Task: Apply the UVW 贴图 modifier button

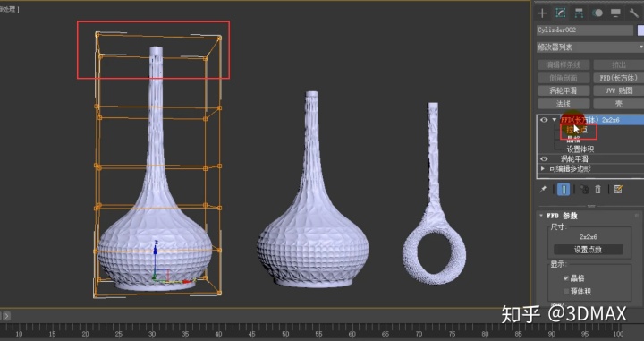Action: pos(619,90)
